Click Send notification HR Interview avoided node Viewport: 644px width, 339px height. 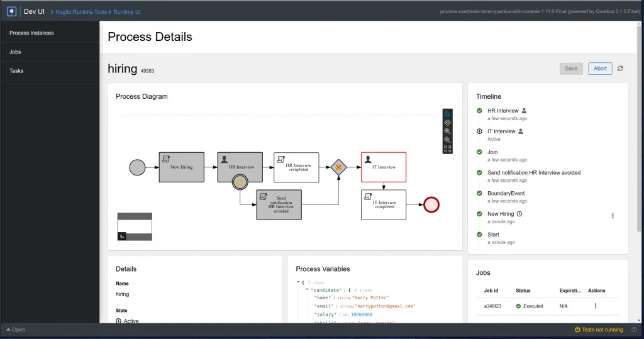(279, 204)
